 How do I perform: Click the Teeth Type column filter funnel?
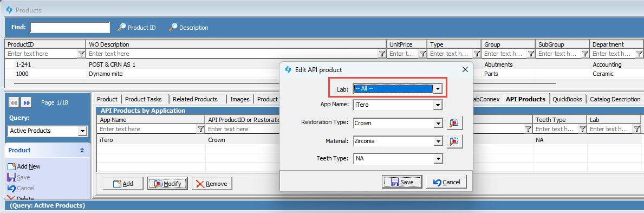[582, 129]
